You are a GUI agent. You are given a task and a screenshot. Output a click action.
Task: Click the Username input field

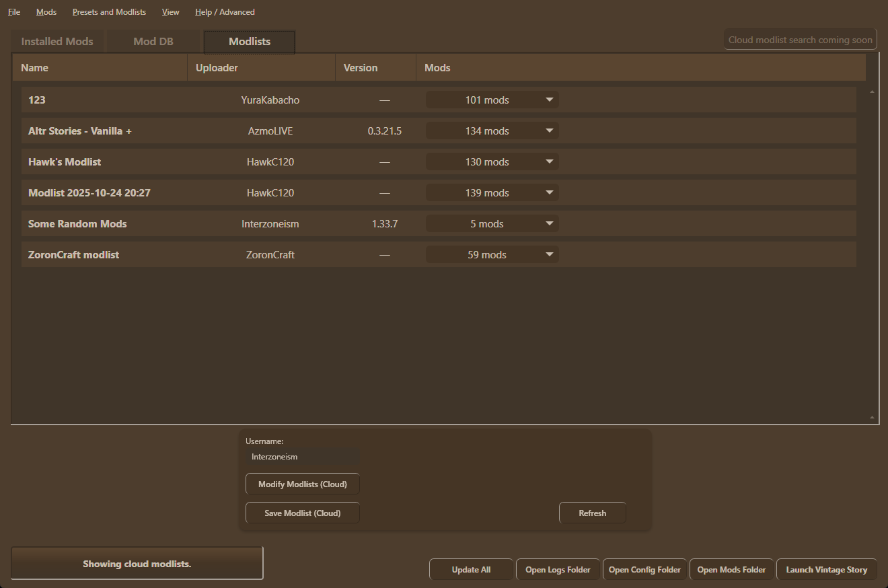pos(302,457)
